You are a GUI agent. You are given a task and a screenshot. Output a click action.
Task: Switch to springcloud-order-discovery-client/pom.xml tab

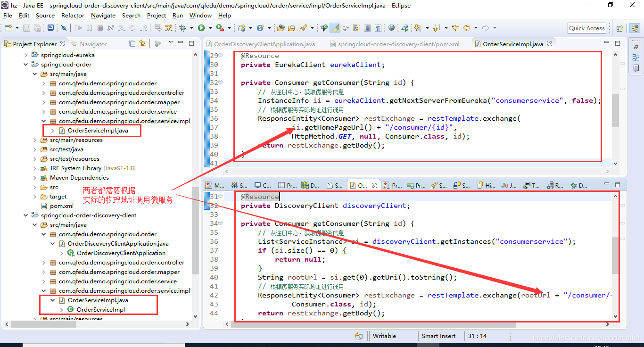coord(394,44)
